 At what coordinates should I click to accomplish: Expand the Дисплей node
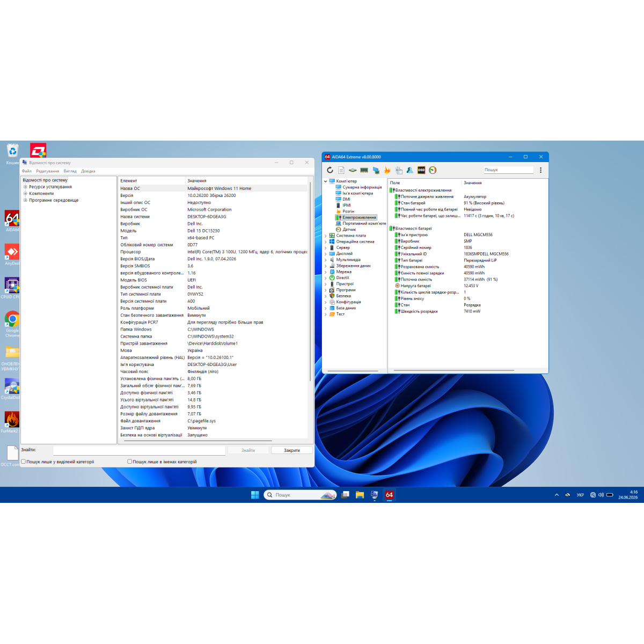(325, 254)
